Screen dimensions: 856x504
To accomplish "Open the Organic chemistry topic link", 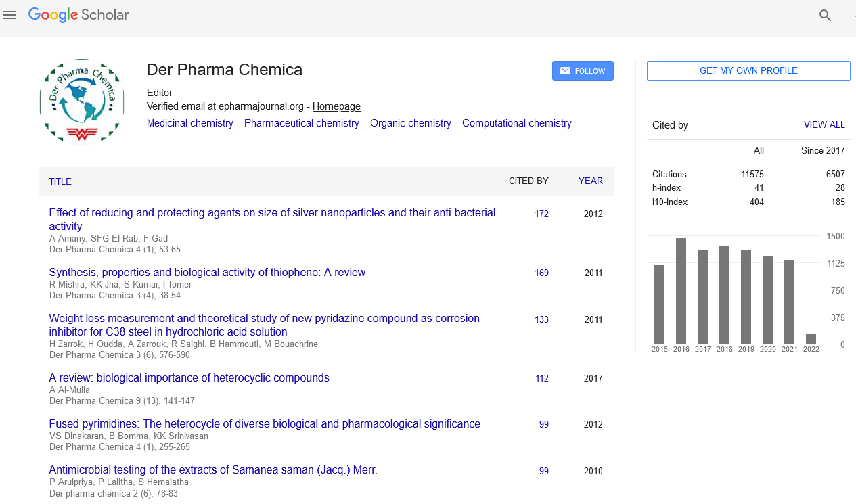I will coord(411,123).
